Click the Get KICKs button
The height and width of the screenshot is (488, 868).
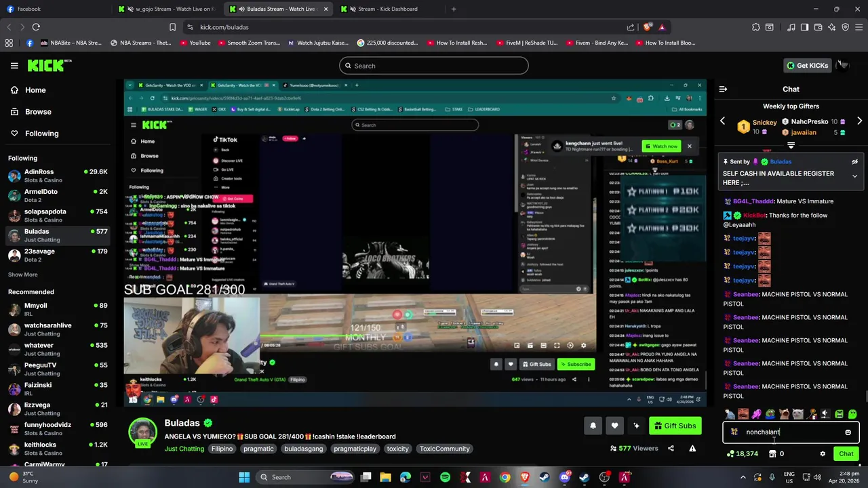pos(807,65)
